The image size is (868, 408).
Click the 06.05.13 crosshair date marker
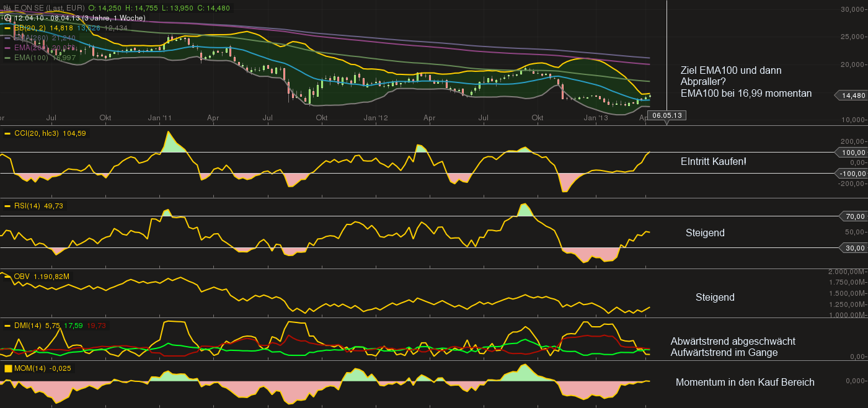click(x=668, y=115)
